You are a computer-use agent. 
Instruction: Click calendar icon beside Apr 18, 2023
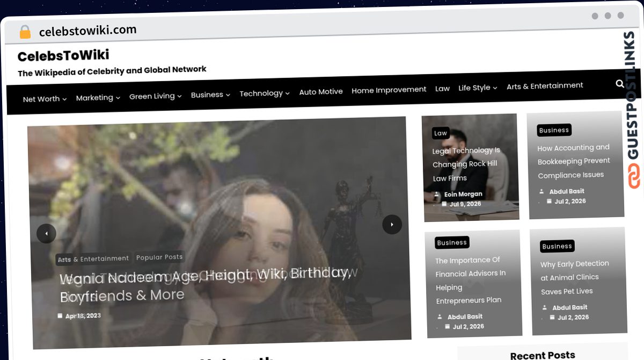[x=60, y=316]
